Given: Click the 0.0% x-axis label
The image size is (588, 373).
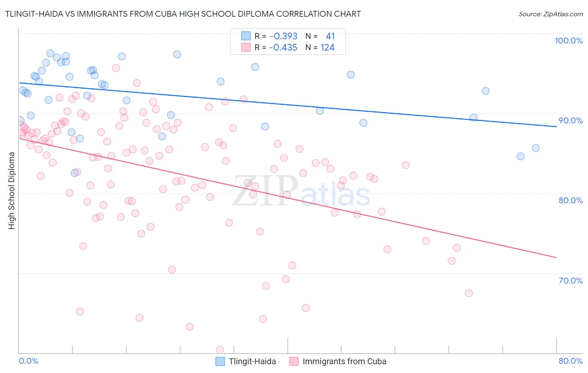Looking at the screenshot, I should (29, 361).
